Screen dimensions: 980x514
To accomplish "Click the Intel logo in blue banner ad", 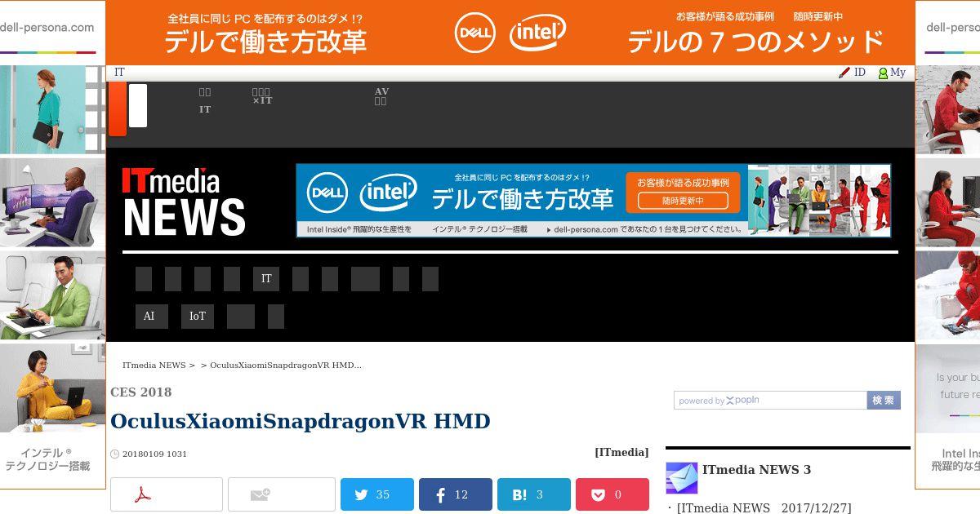I will coord(389,193).
